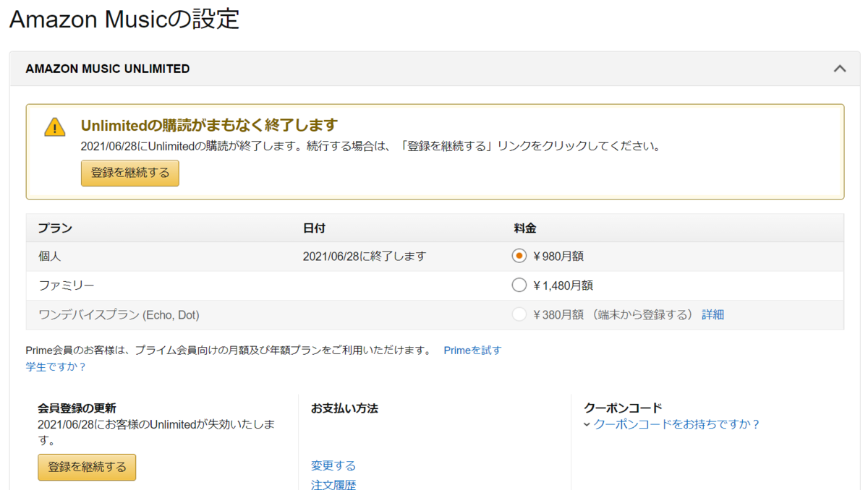Click the 2021/06/28に終了します date cell
Screen dimensions: 868x490
point(365,257)
